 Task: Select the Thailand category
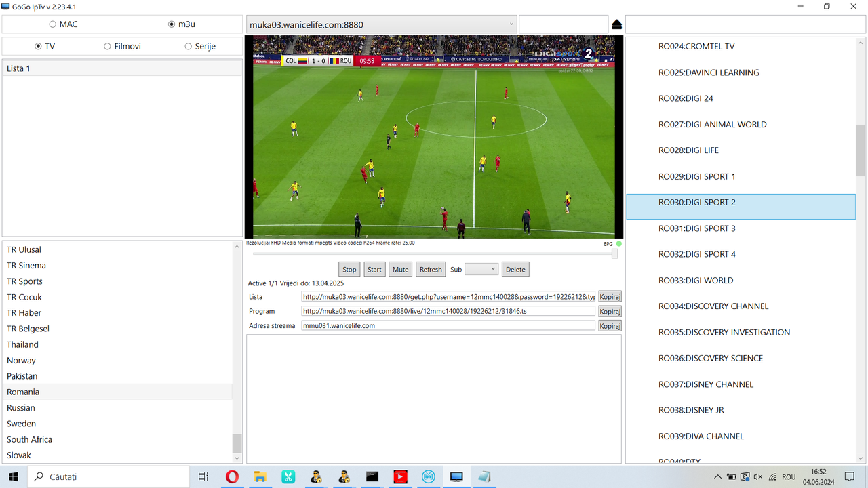click(117, 344)
